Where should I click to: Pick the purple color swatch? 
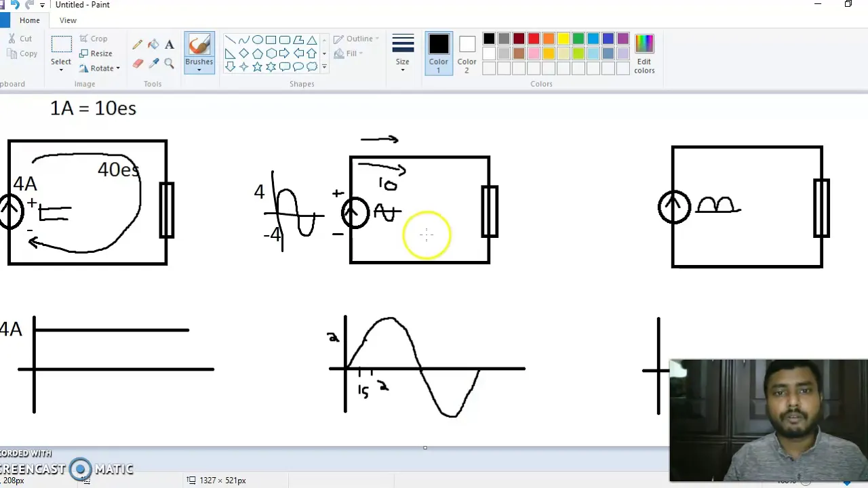coord(623,39)
